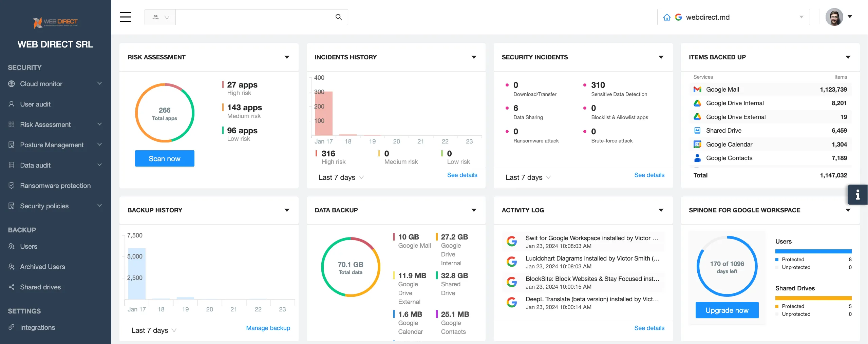The width and height of the screenshot is (868, 344).
Task: Click the Integrations link icon
Action: [x=11, y=327]
